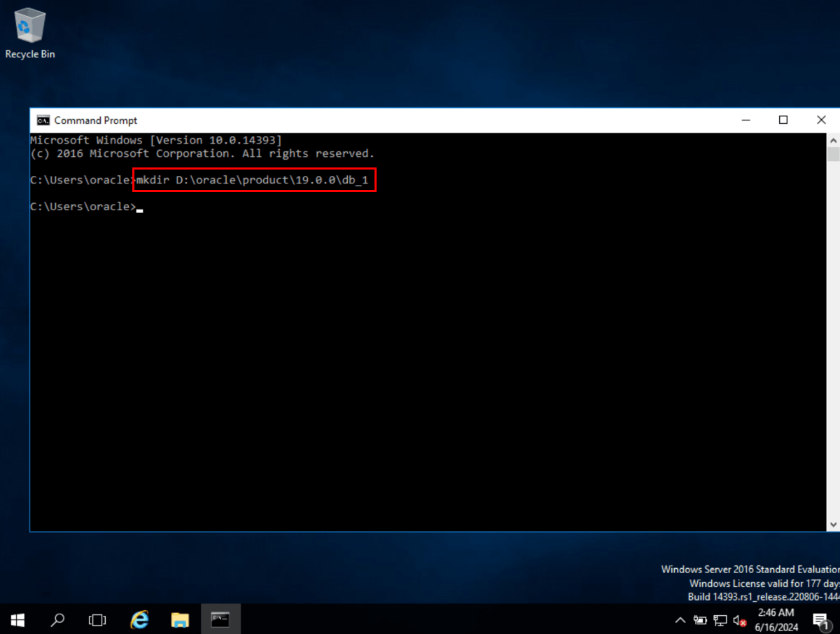Click the blinking command input cursor area

tap(139, 207)
